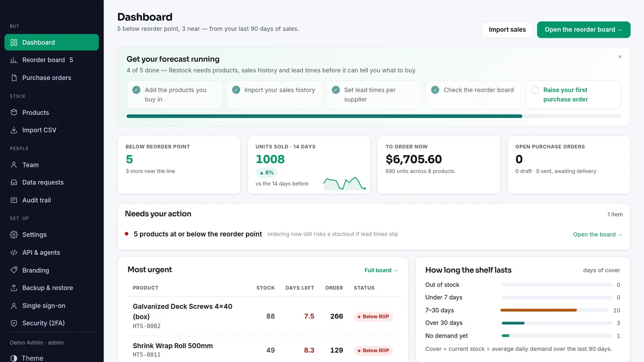This screenshot has width=644, height=362.
Task: Click the SKU text 'HTS-0002'
Action: (x=147, y=326)
